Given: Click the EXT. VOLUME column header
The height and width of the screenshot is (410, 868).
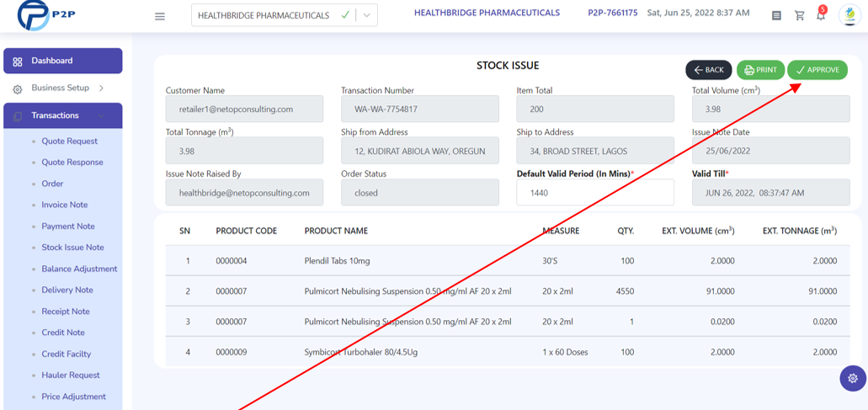Looking at the screenshot, I should point(698,231).
